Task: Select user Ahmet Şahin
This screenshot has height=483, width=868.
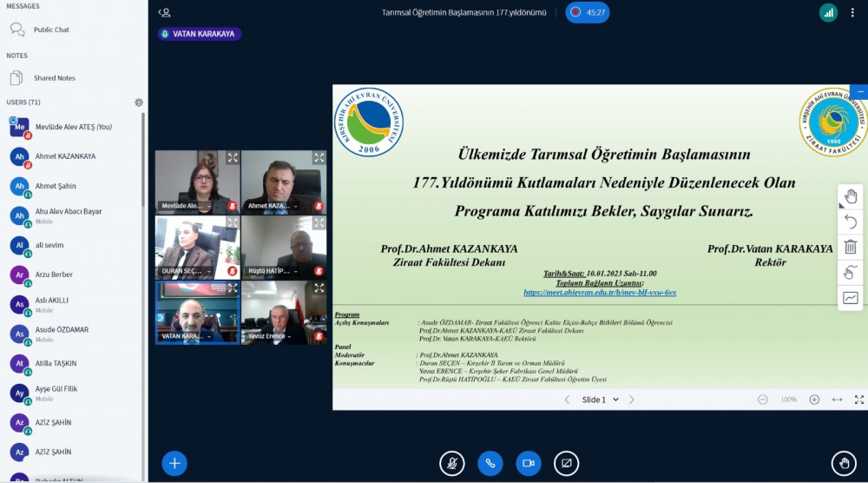Action: [73, 186]
